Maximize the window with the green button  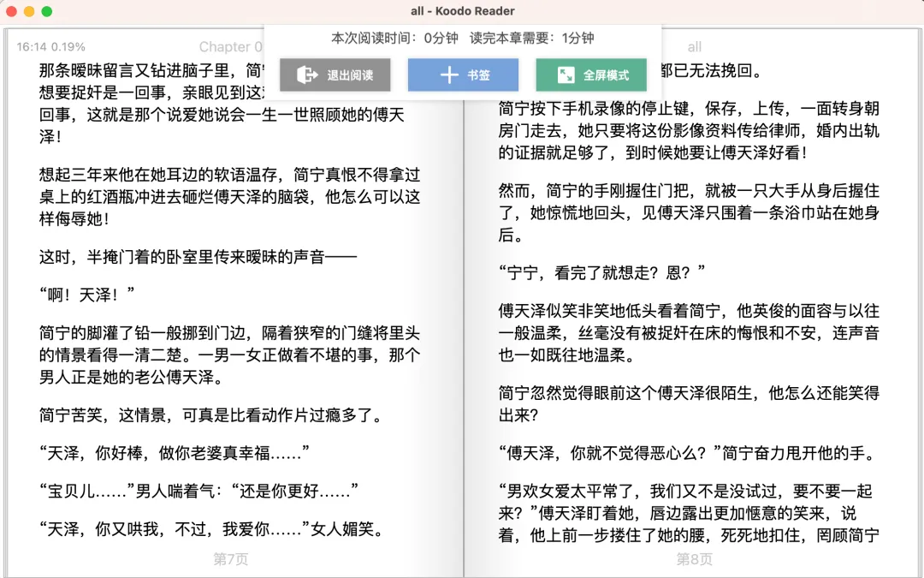(46, 11)
